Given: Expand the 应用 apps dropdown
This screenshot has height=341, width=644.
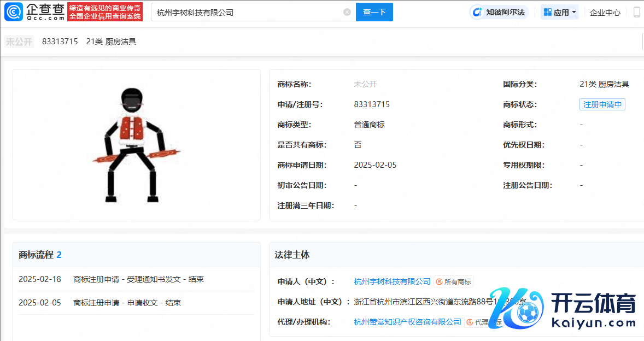Looking at the screenshot, I should point(560,12).
